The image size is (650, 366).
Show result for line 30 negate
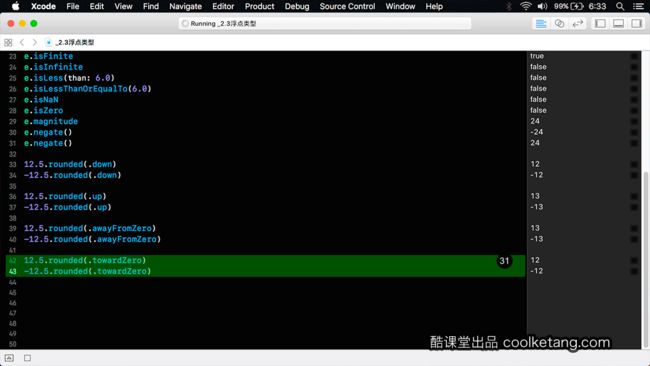(x=634, y=132)
